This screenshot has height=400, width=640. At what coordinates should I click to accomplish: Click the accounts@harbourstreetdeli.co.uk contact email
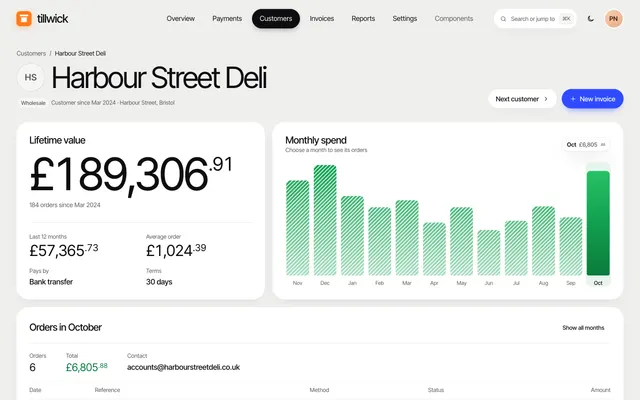pos(183,367)
